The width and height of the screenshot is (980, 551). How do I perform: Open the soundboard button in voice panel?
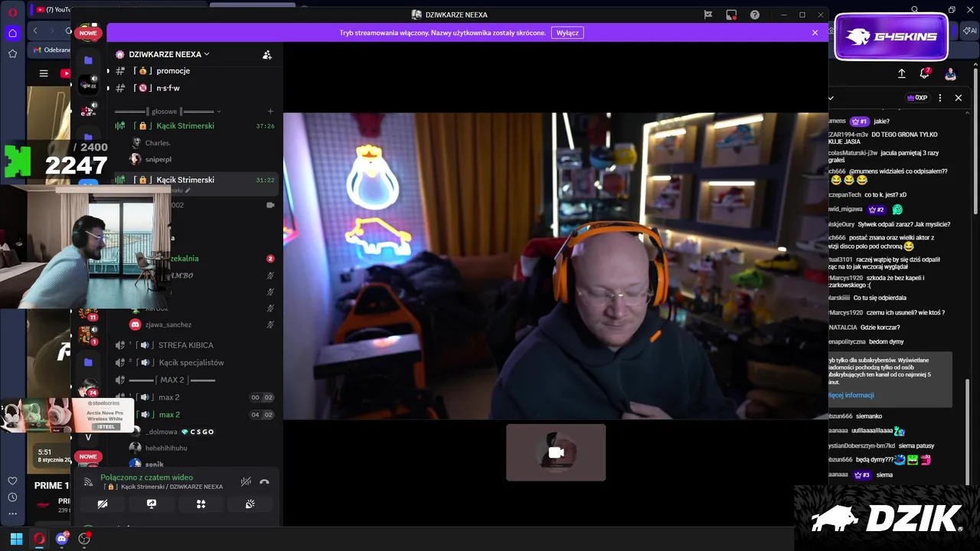(250, 504)
